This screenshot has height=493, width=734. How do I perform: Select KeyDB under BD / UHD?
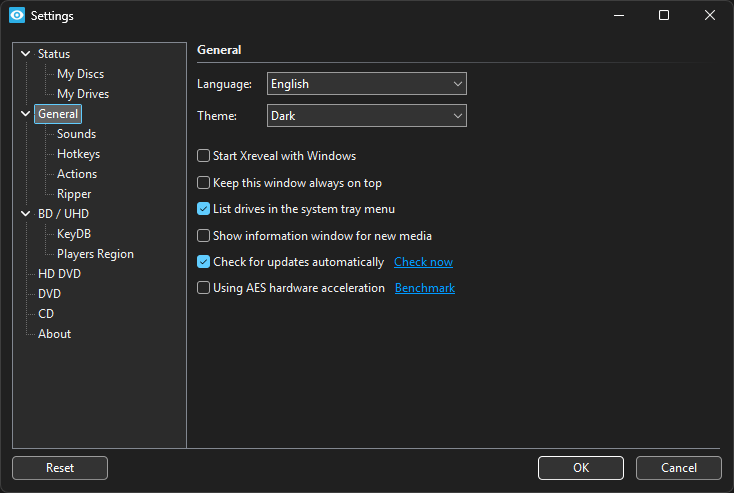pyautogui.click(x=74, y=234)
